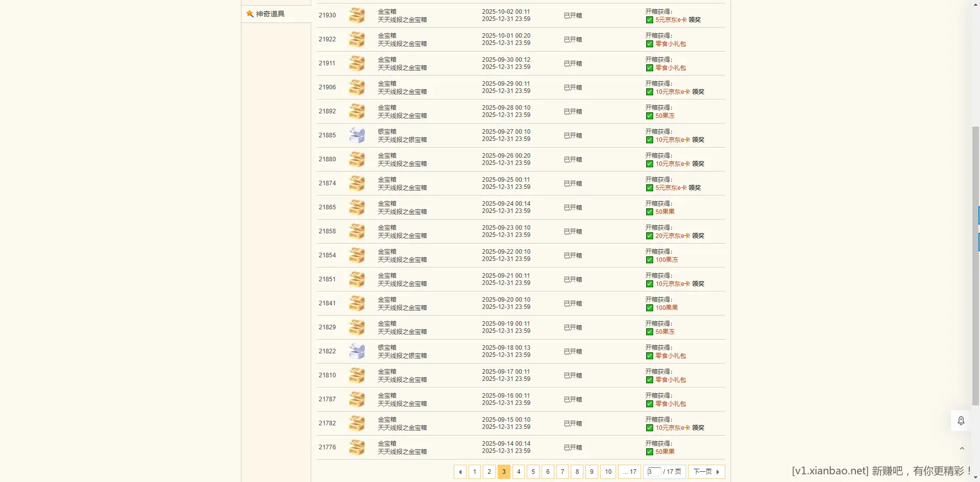Click the gold chest icon for box 21776

357,447
